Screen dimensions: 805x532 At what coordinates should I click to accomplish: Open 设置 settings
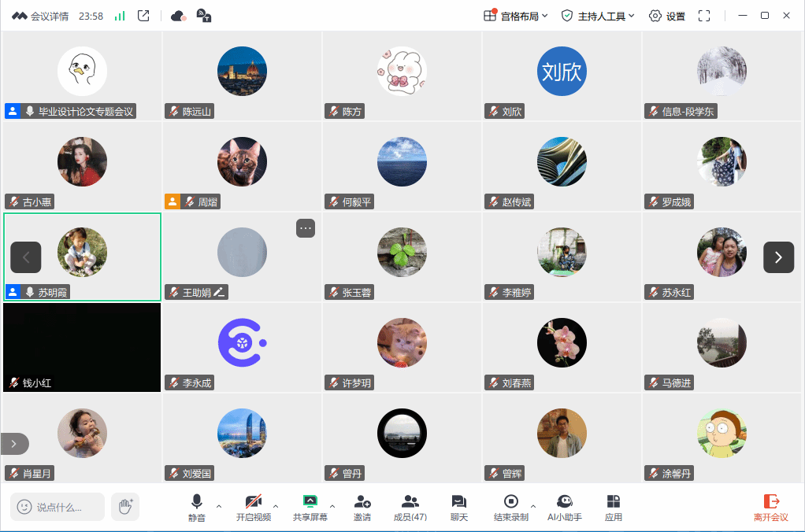click(667, 16)
